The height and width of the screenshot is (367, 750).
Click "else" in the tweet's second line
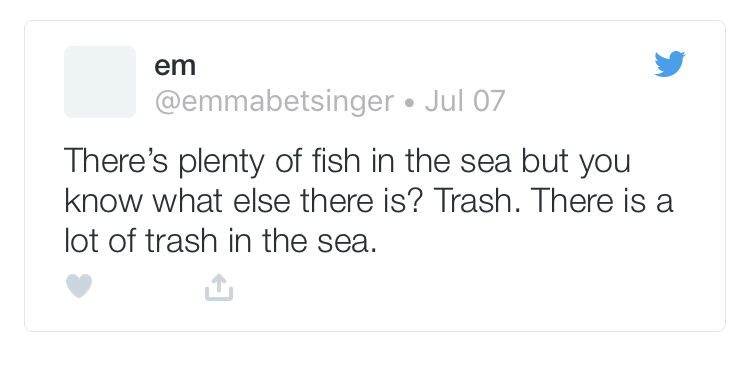click(262, 201)
